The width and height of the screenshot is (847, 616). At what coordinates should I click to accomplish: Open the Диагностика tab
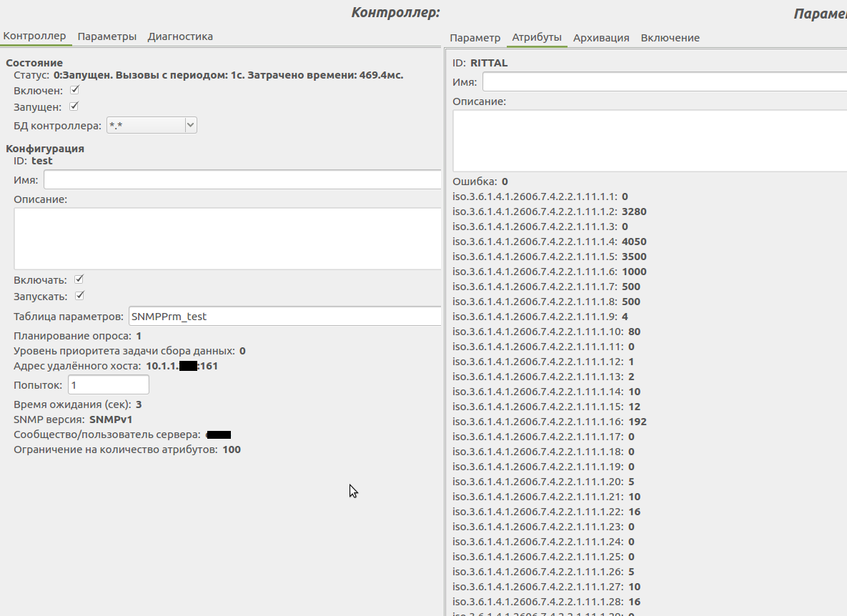point(180,36)
